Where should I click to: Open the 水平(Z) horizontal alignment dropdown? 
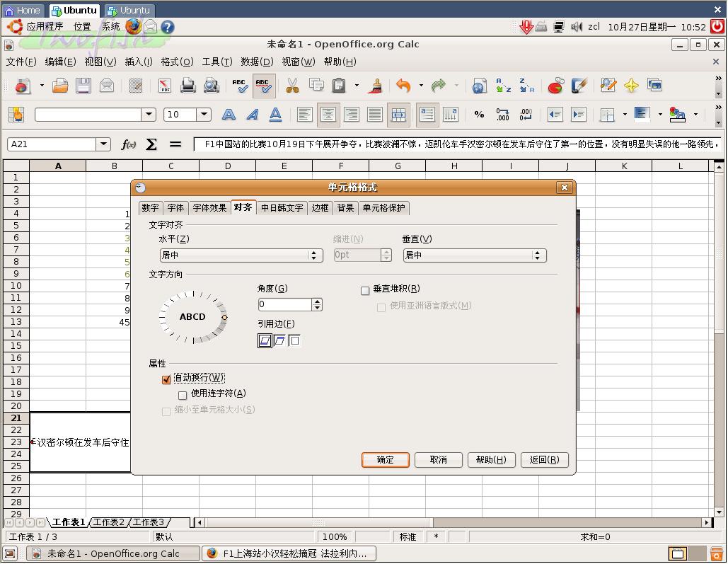pyautogui.click(x=241, y=255)
